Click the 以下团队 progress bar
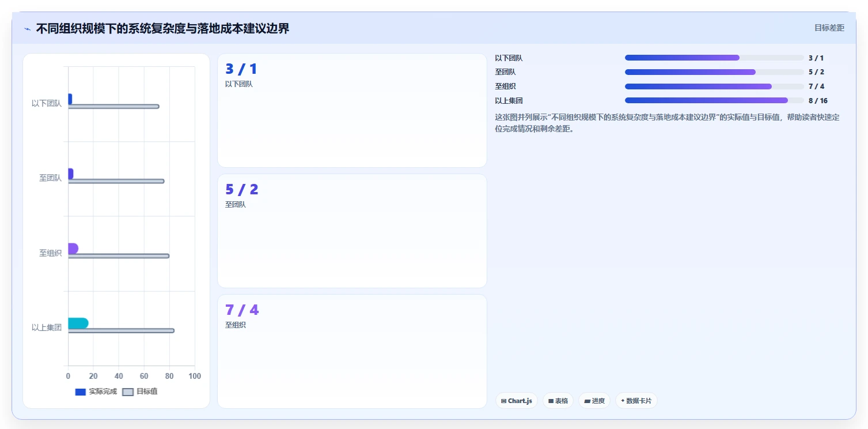 (714, 58)
